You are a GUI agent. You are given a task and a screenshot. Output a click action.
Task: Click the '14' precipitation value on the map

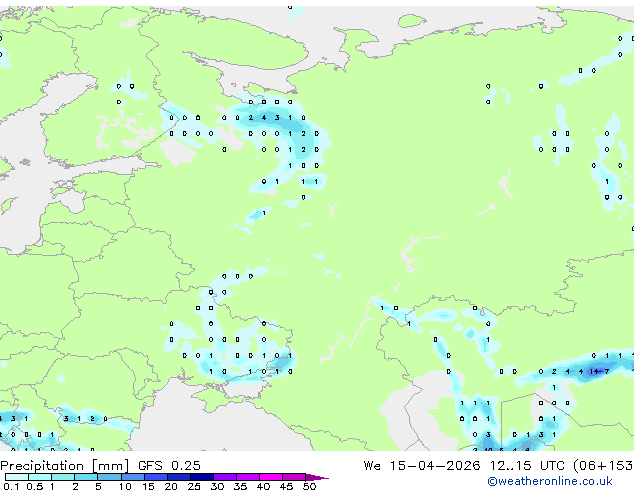pyautogui.click(x=593, y=371)
